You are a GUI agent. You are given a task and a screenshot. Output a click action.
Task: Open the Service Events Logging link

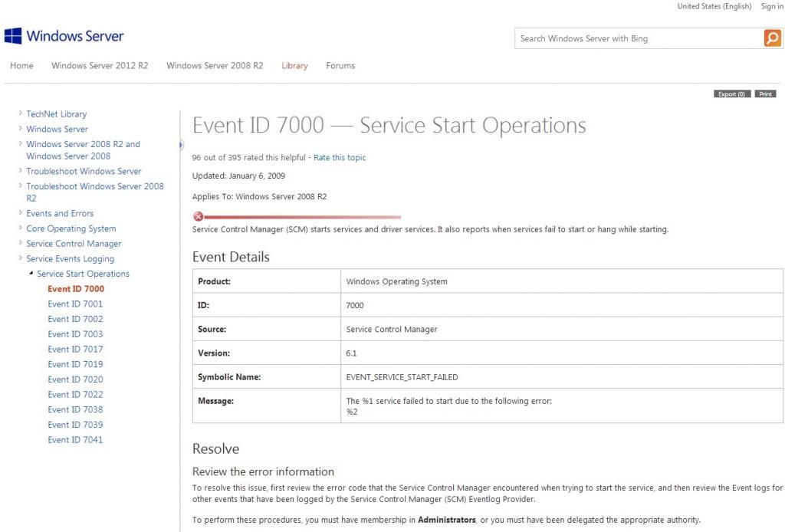pyautogui.click(x=70, y=259)
